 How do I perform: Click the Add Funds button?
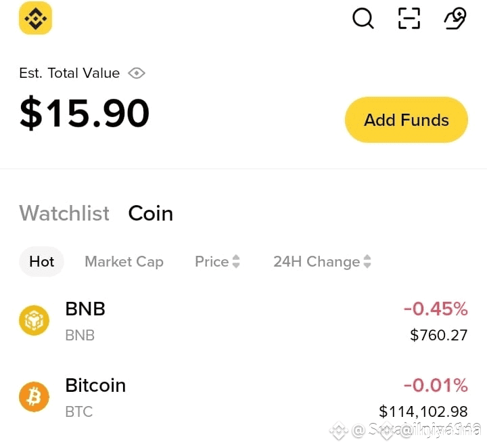407,120
